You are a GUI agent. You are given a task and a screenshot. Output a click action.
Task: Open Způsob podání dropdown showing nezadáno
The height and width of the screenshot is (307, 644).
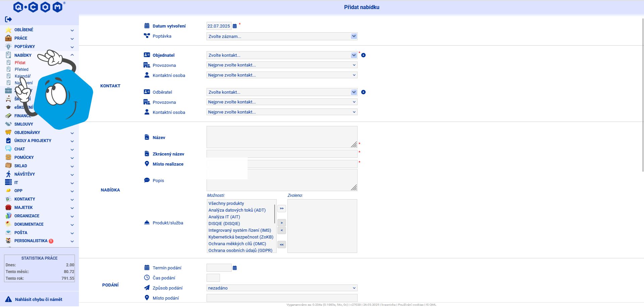pyautogui.click(x=282, y=288)
